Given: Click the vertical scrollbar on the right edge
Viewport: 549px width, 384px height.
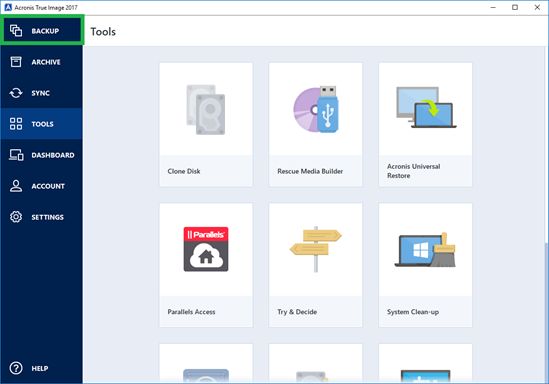Looking at the screenshot, I should [x=547, y=312].
